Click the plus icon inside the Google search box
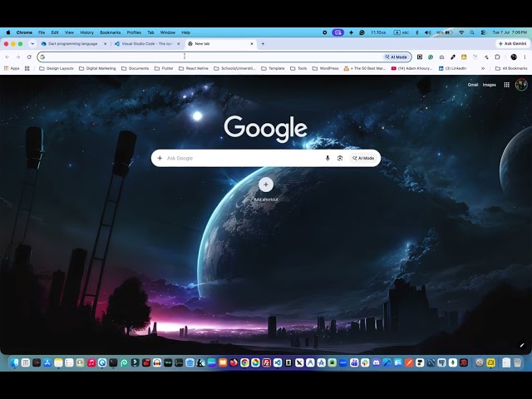 click(x=160, y=158)
